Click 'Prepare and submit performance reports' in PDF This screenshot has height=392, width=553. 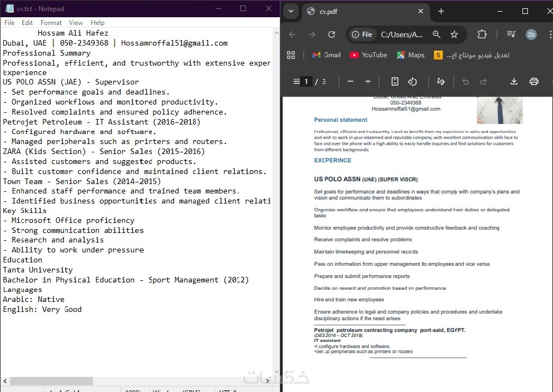click(362, 276)
